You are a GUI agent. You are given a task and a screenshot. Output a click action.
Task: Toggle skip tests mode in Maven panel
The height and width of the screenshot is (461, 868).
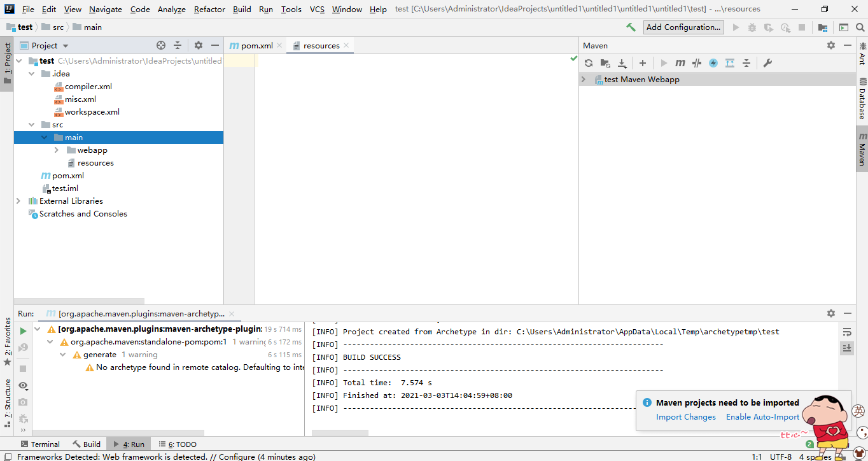(713, 63)
